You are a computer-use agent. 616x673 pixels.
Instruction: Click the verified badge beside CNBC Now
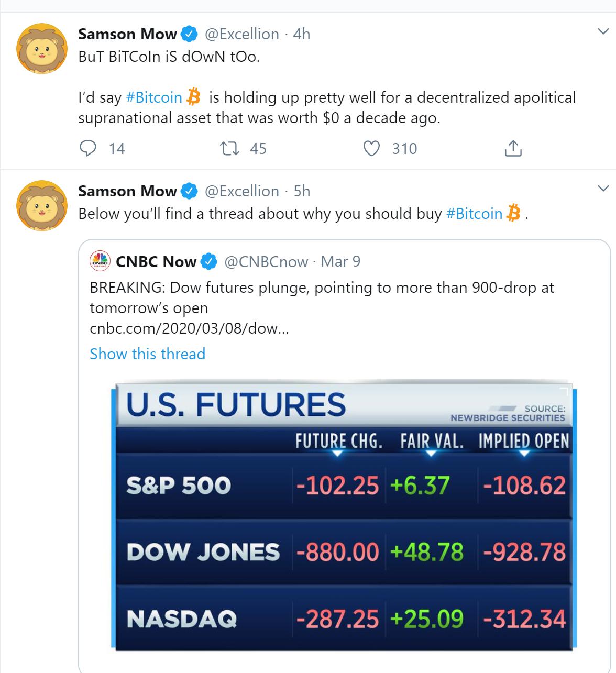pos(209,261)
